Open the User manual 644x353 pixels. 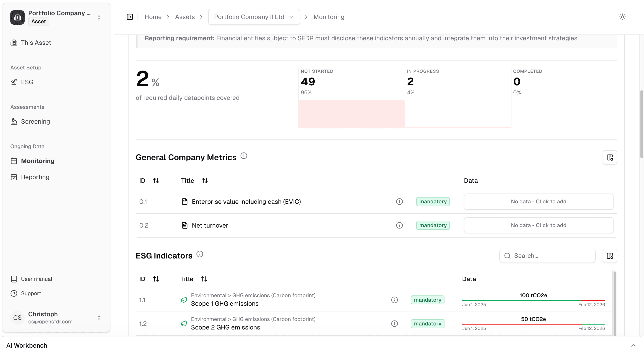point(36,279)
